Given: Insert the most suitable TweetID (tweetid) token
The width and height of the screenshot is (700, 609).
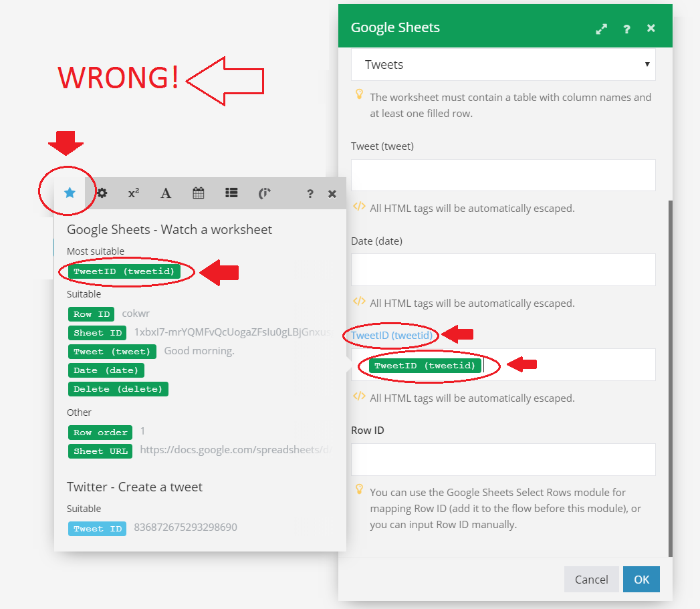Looking at the screenshot, I should [124, 271].
